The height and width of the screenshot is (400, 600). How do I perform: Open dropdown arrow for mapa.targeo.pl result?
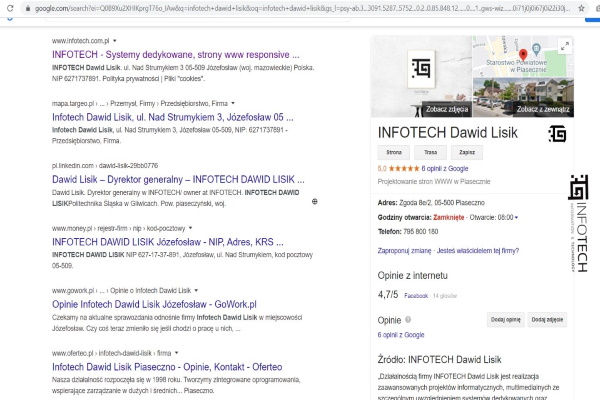233,103
